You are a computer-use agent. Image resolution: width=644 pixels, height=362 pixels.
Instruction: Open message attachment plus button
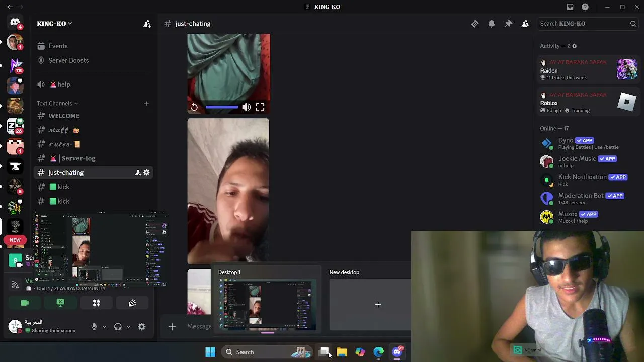coord(172,327)
